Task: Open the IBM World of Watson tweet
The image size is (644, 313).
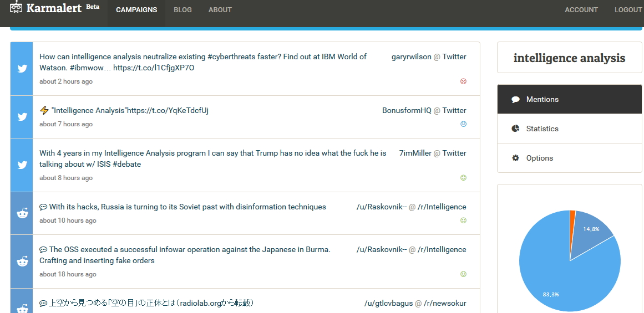Action: click(x=203, y=62)
